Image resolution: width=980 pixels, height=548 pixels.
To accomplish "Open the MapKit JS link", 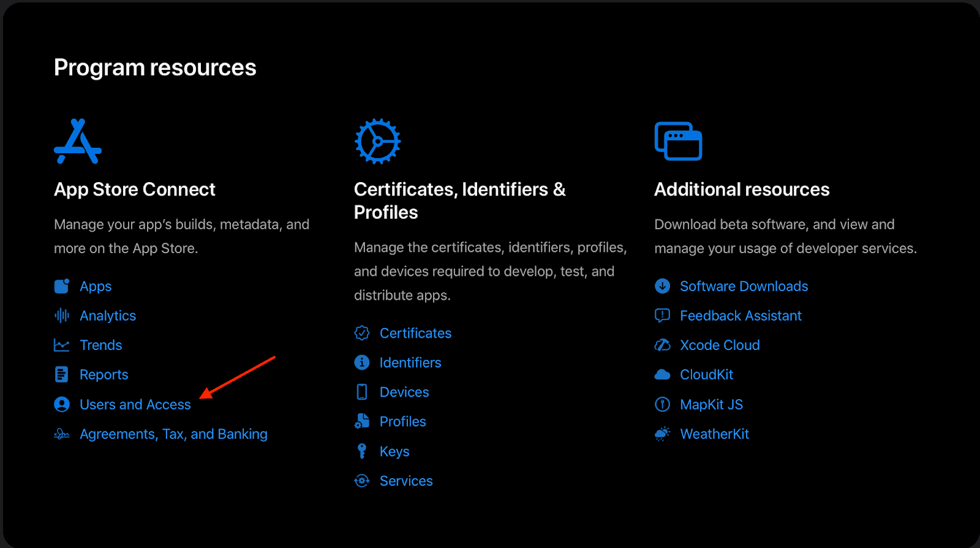I will tap(711, 405).
